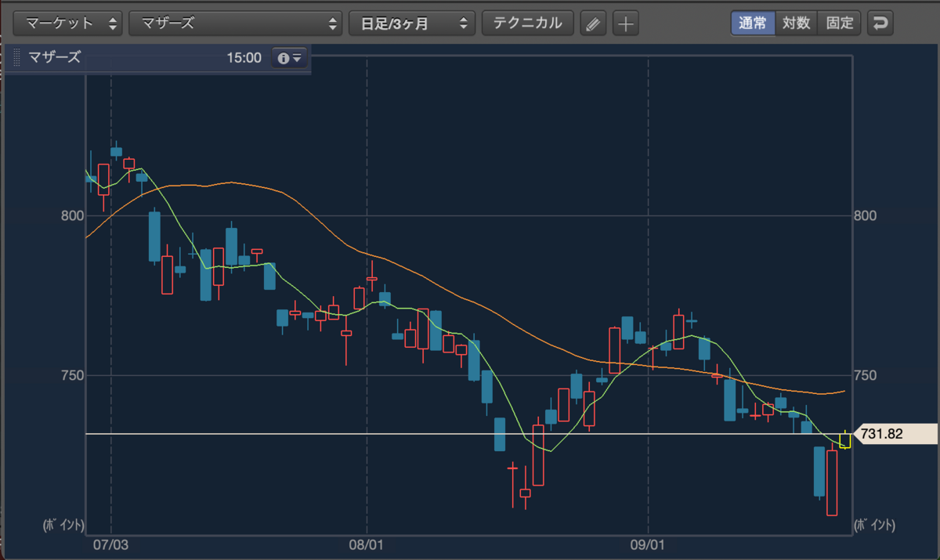940x560 pixels.
Task: Open the マーケット dropdown
Action: [x=69, y=23]
